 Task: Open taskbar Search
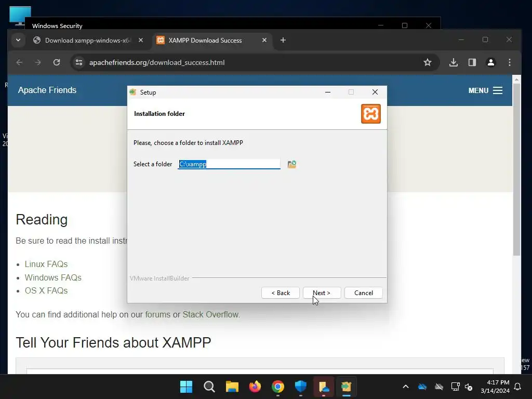coord(209,387)
